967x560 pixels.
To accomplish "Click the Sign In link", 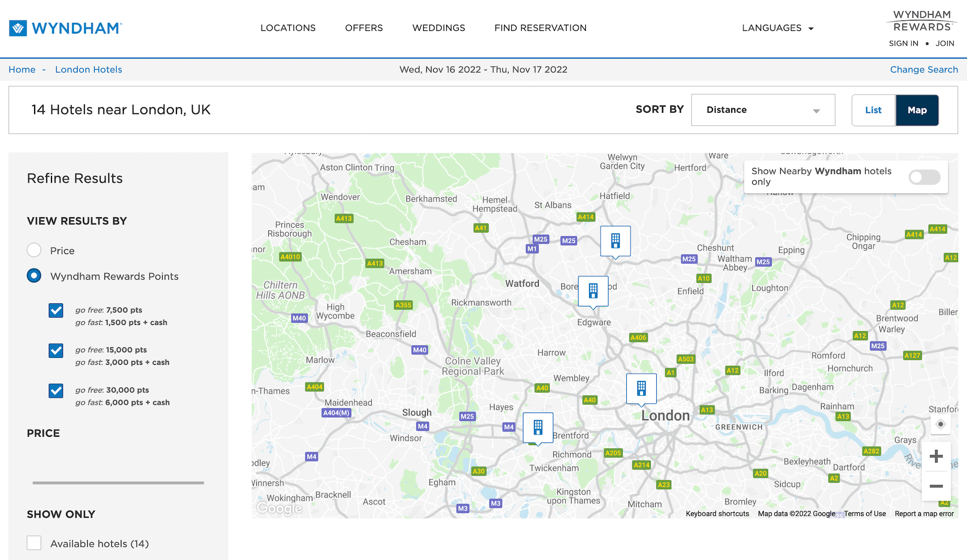I will [903, 44].
